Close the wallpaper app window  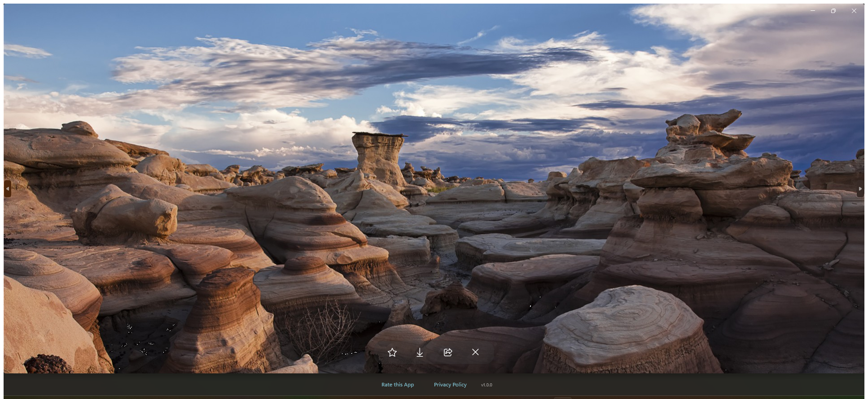tap(854, 11)
